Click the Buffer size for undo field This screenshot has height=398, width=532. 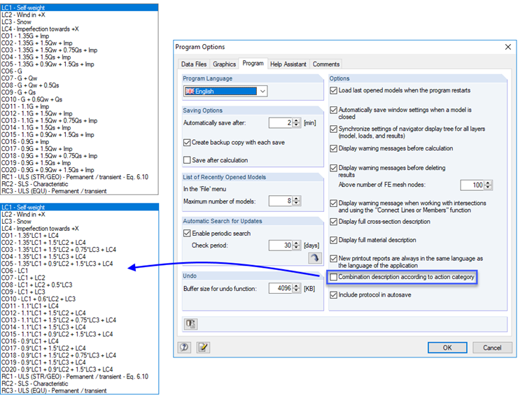click(x=281, y=288)
